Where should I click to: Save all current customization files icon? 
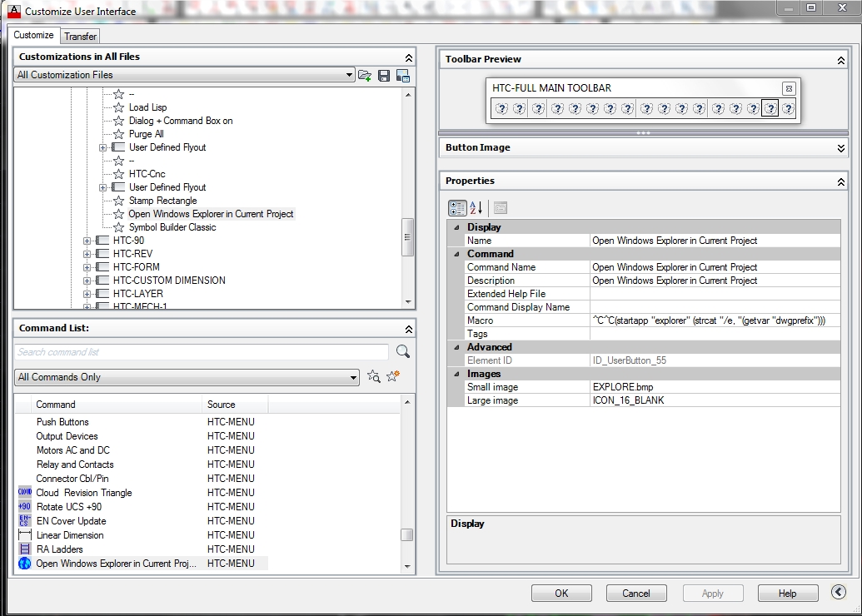[x=384, y=75]
